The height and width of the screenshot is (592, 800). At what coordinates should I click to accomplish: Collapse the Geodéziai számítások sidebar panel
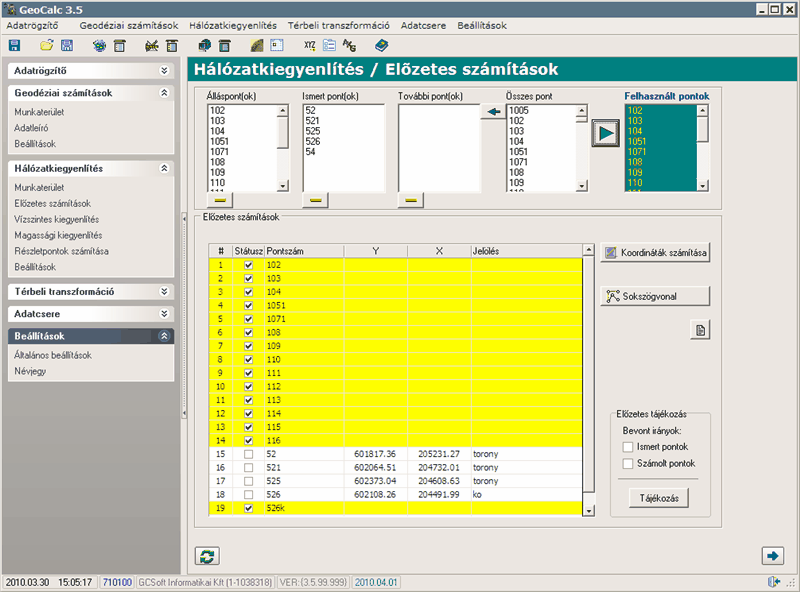[x=164, y=93]
